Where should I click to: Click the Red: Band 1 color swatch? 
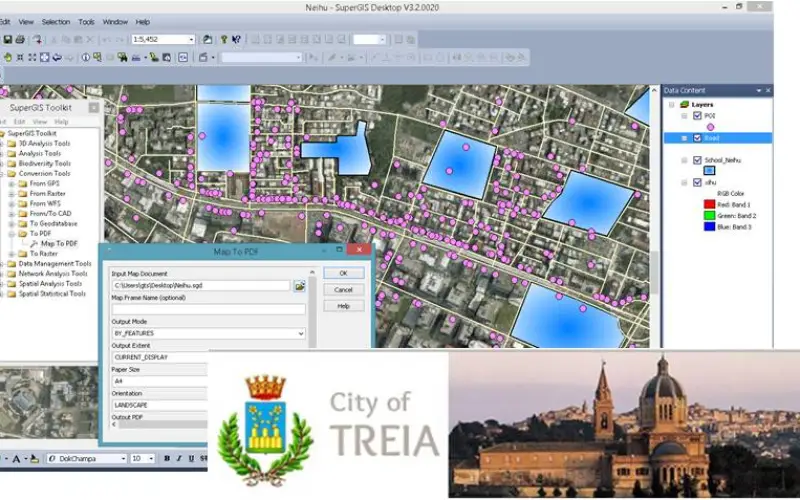click(x=709, y=205)
